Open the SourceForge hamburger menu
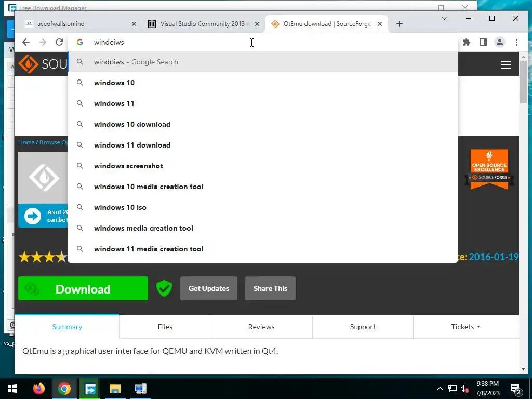The height and width of the screenshot is (399, 532). pos(506,65)
